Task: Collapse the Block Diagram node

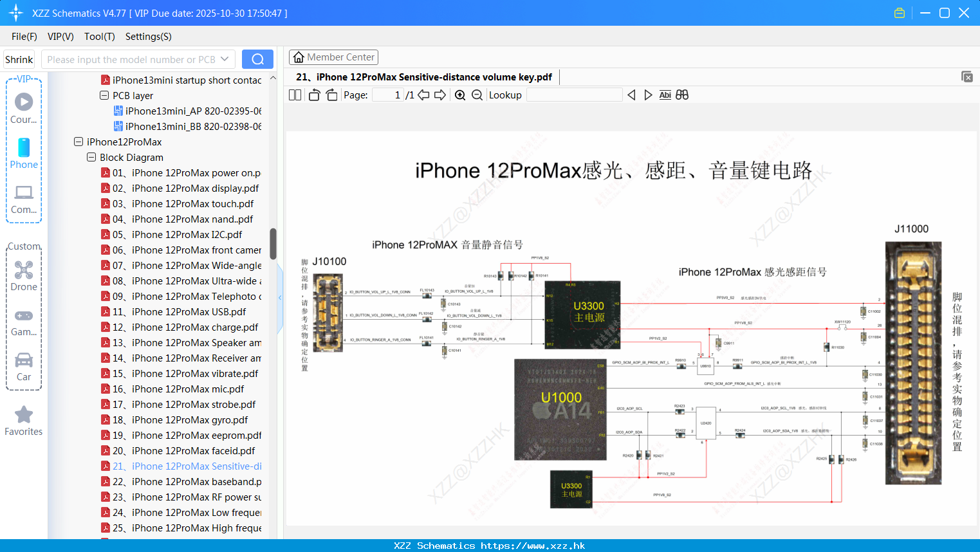Action: point(91,157)
